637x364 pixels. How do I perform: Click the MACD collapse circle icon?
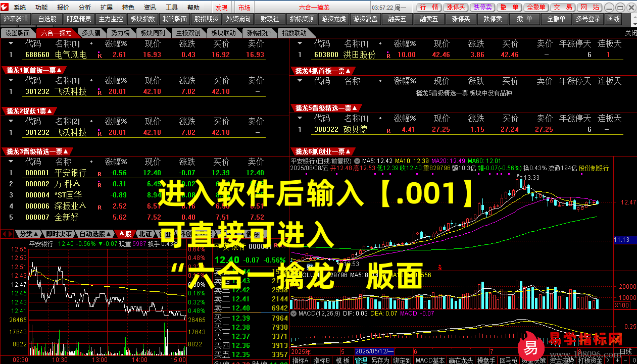[294, 314]
